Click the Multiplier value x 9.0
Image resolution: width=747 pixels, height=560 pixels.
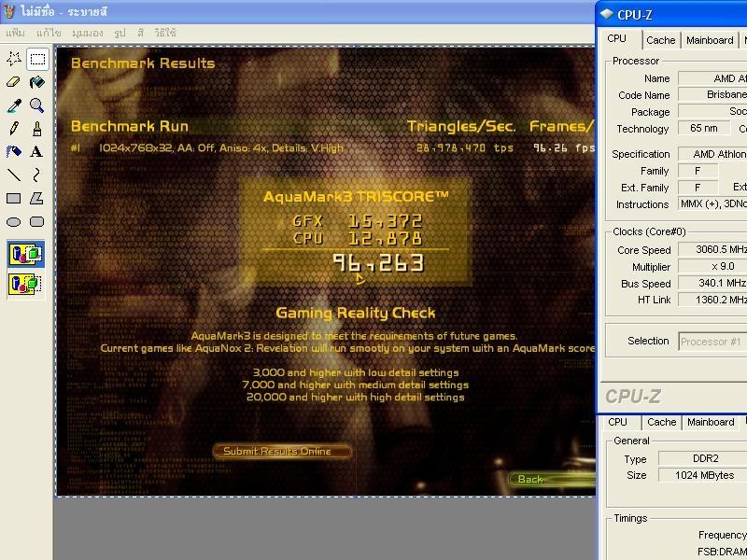[712, 266]
